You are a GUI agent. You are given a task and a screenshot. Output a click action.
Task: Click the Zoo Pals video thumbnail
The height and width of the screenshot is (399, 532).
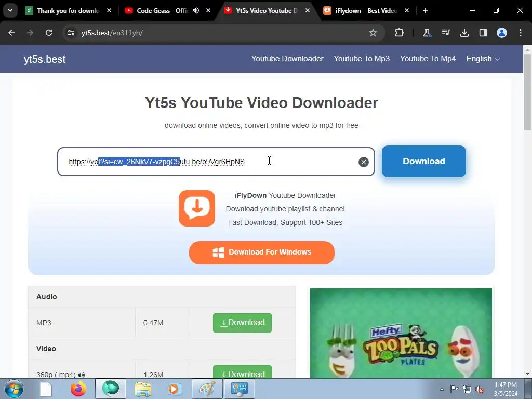[401, 333]
